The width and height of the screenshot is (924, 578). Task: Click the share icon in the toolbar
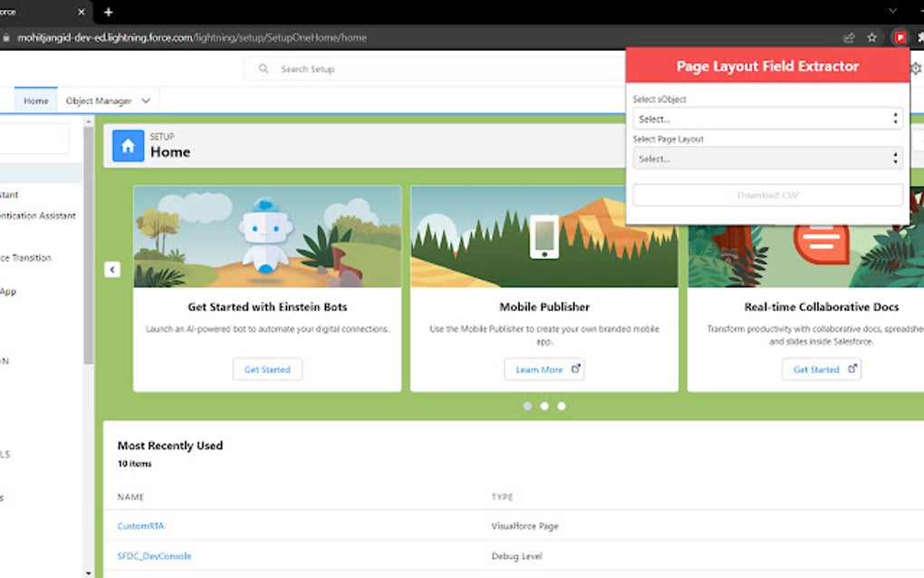(x=849, y=37)
